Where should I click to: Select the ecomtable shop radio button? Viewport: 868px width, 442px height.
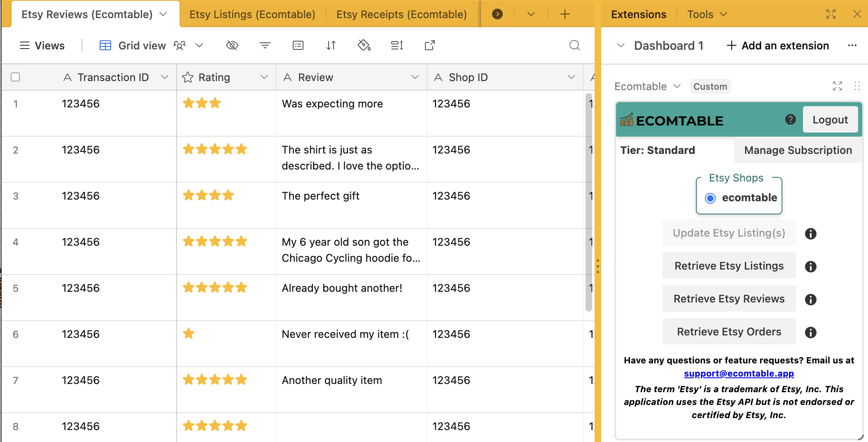pos(710,198)
